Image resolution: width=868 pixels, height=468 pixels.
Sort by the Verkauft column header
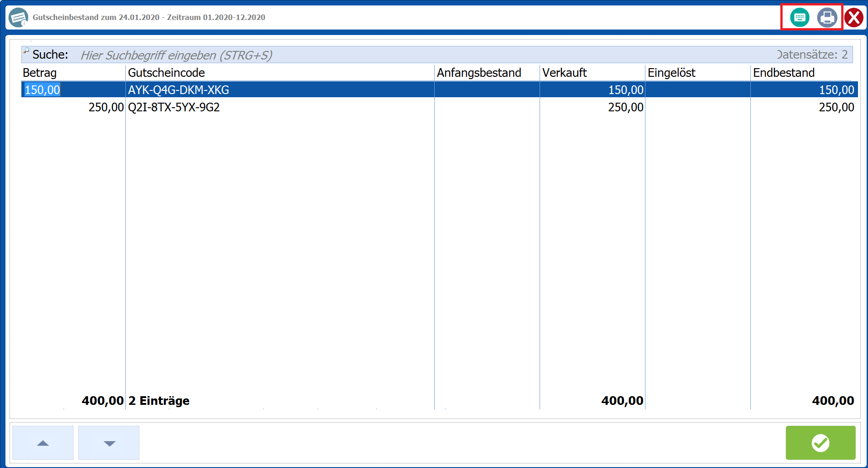point(564,73)
